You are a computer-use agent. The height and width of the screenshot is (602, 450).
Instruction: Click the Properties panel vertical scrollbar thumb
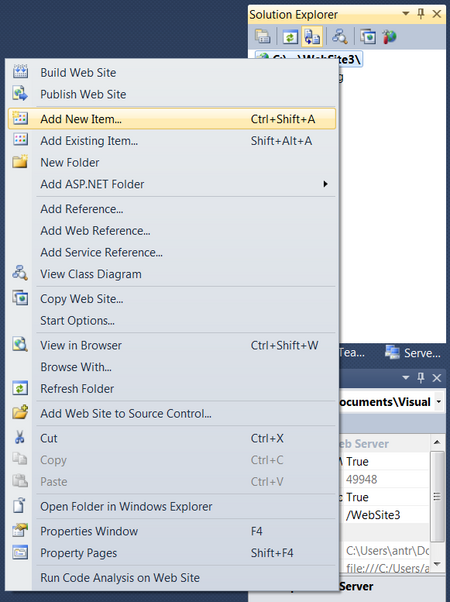pos(437,497)
